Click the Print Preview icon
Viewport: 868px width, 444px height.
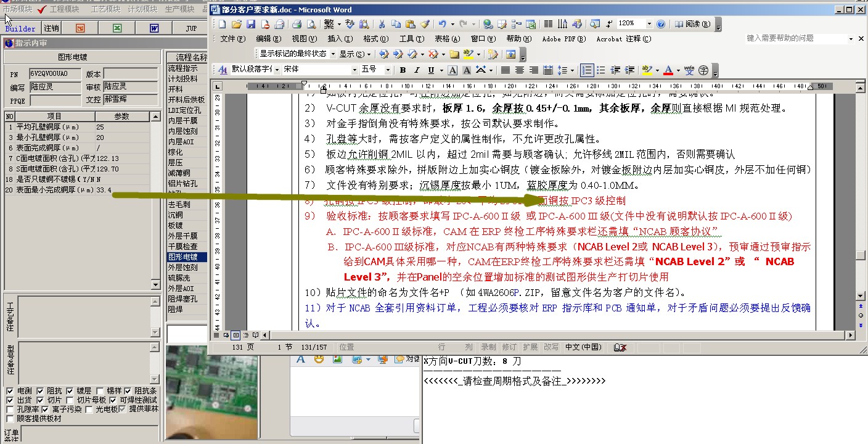click(x=311, y=24)
